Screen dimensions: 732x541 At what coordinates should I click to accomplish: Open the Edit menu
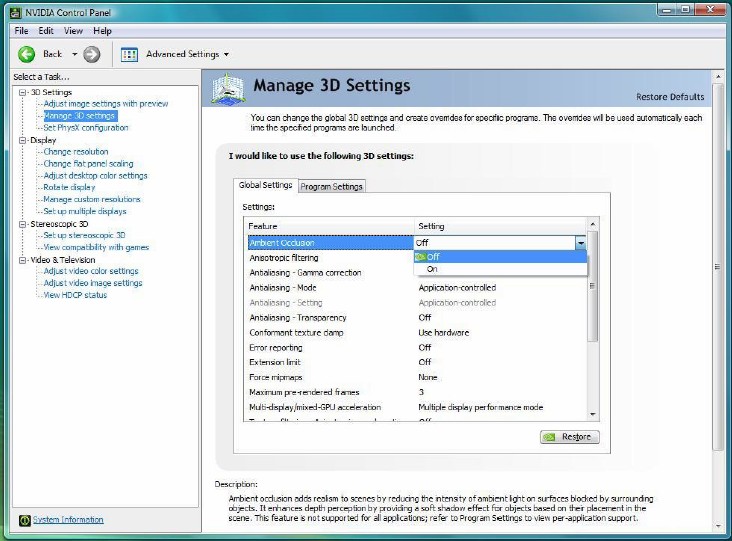click(x=46, y=31)
